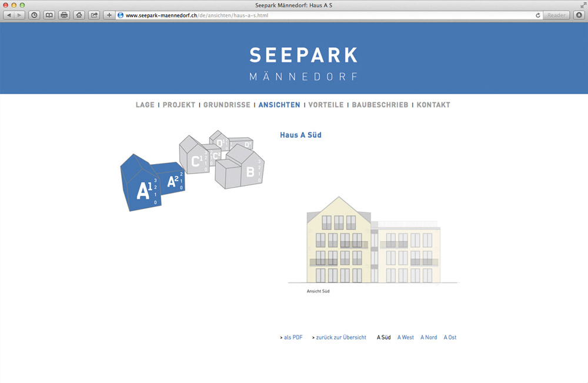The image size is (588, 383).
Task: Show bookmarks with the open book icon
Action: pos(49,15)
